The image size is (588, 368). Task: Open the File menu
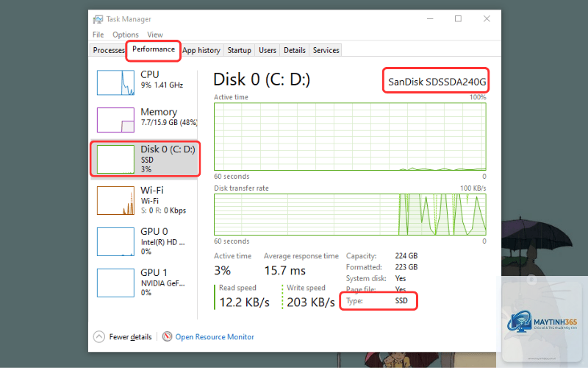98,35
